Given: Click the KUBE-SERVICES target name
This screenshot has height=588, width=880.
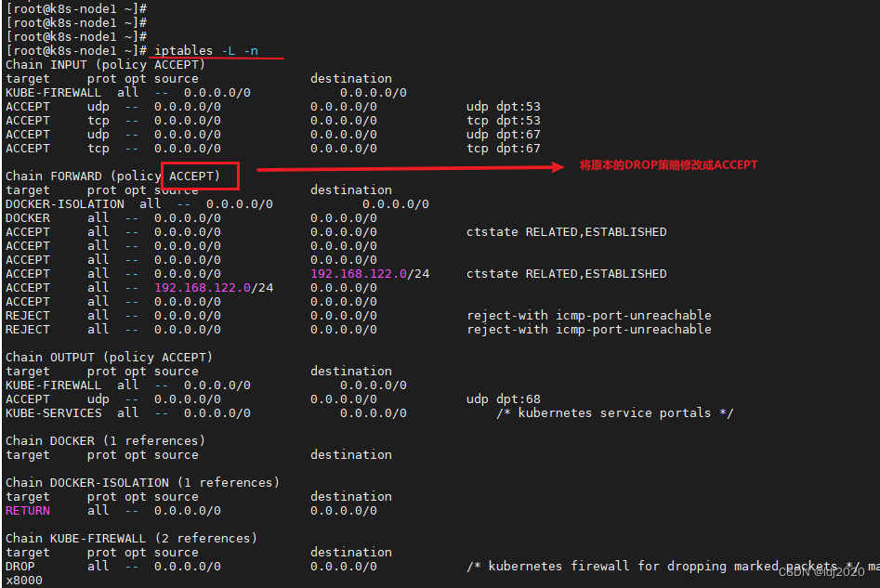Looking at the screenshot, I should click(x=54, y=412).
